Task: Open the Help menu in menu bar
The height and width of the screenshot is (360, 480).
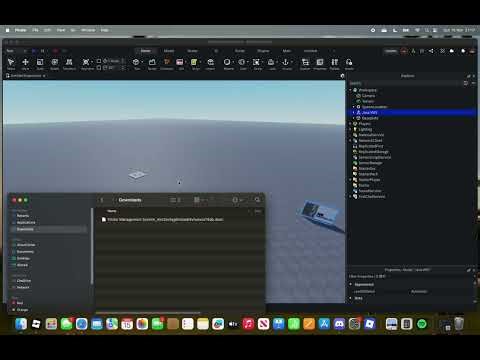Action: click(x=105, y=30)
